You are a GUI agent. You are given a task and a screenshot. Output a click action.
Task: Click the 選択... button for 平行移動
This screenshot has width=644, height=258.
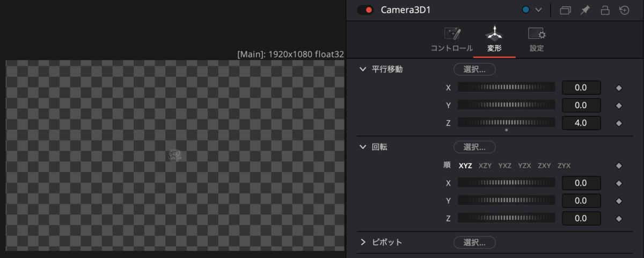click(x=474, y=69)
